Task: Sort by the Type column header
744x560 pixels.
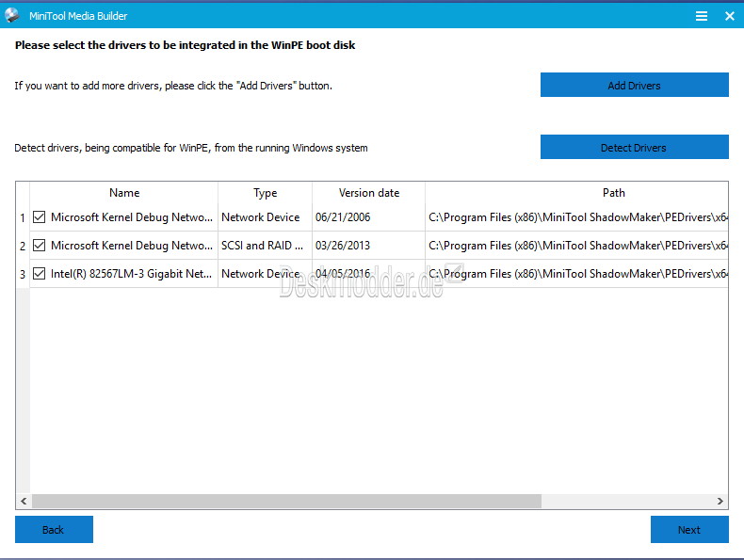Action: 265,193
